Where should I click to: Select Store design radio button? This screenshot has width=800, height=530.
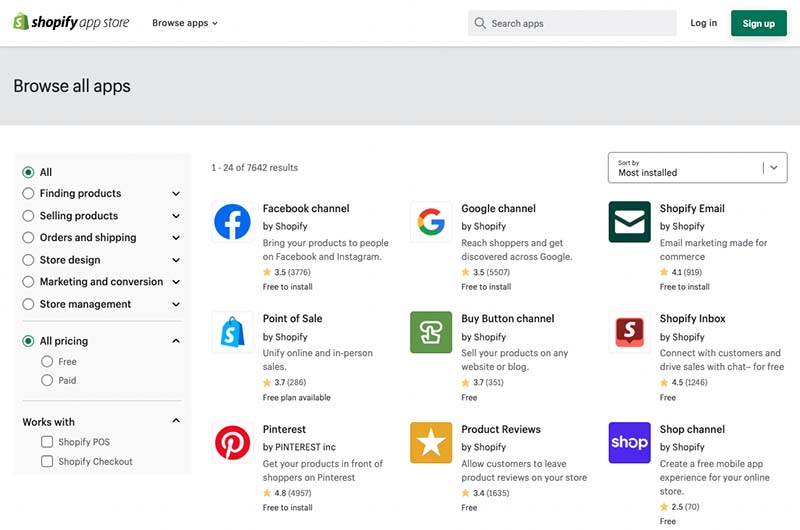tap(28, 260)
